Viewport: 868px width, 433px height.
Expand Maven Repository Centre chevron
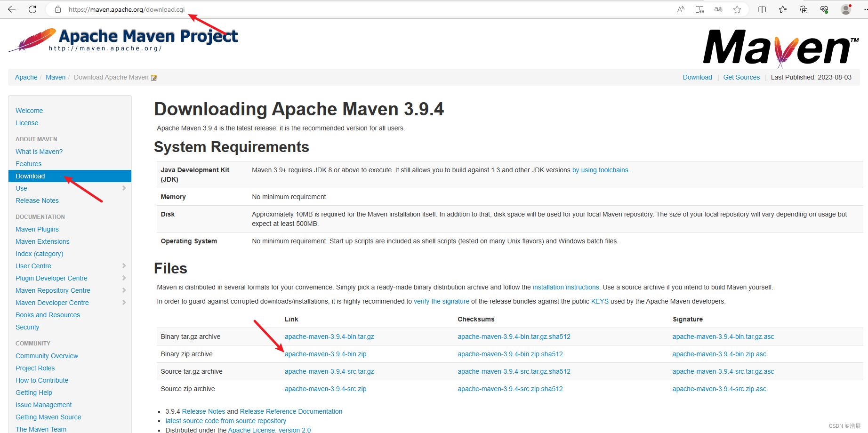coord(124,290)
